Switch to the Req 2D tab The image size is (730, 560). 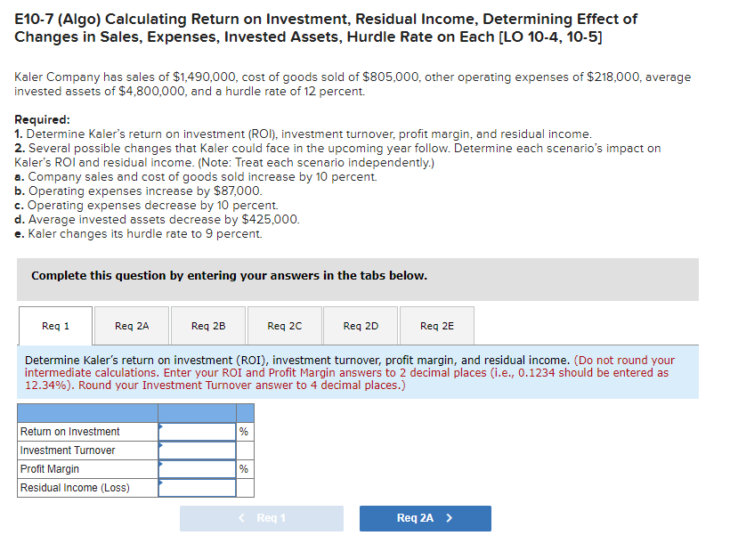360,325
